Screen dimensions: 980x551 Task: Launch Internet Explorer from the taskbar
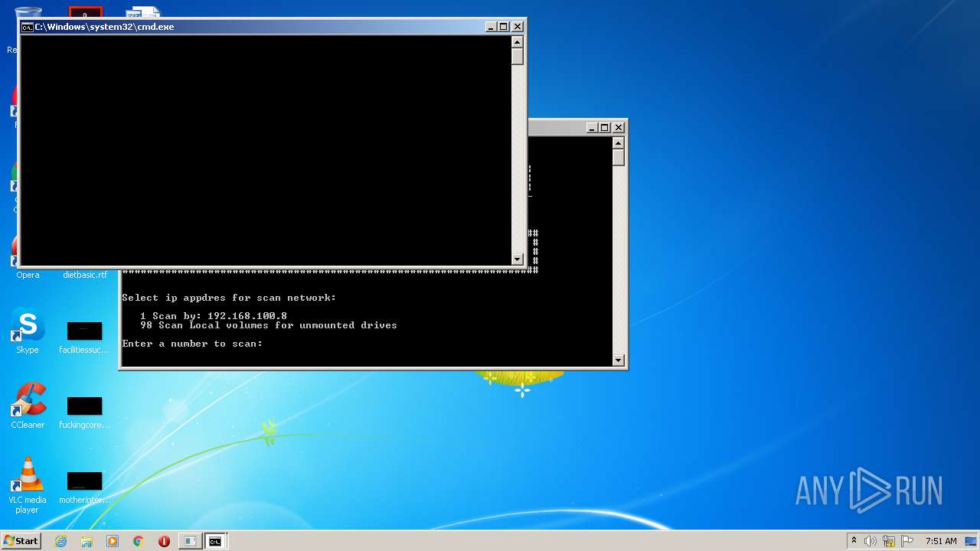coord(60,541)
